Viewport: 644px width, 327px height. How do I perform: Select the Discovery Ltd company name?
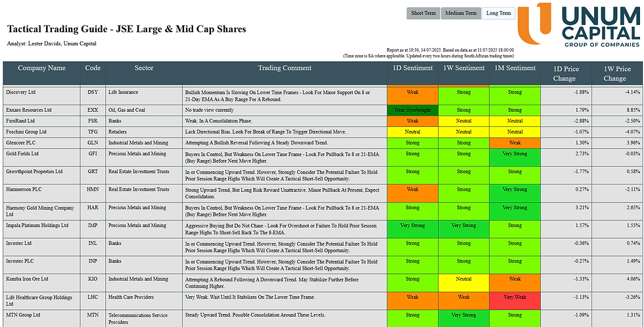pos(20,93)
